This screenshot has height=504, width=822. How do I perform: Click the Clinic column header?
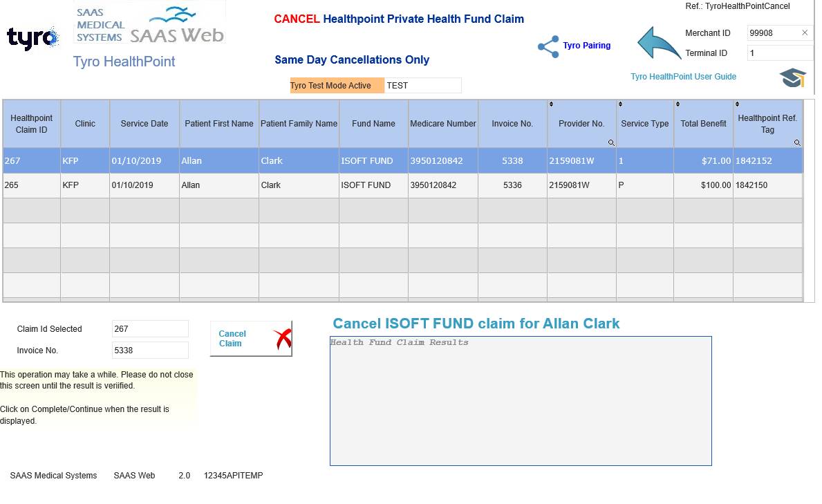pos(85,124)
